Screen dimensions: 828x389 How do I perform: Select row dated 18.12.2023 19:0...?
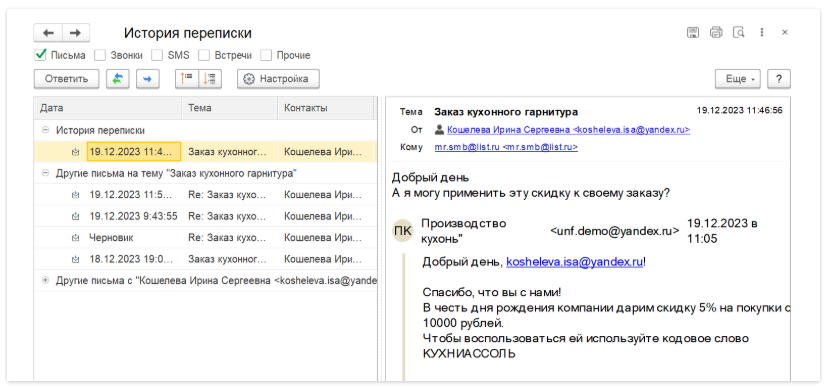[205, 259]
